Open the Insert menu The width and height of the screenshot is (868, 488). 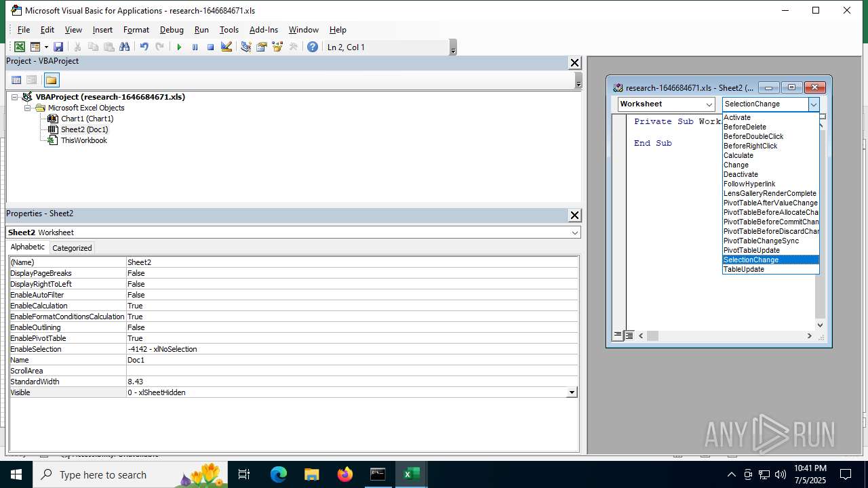tap(102, 30)
